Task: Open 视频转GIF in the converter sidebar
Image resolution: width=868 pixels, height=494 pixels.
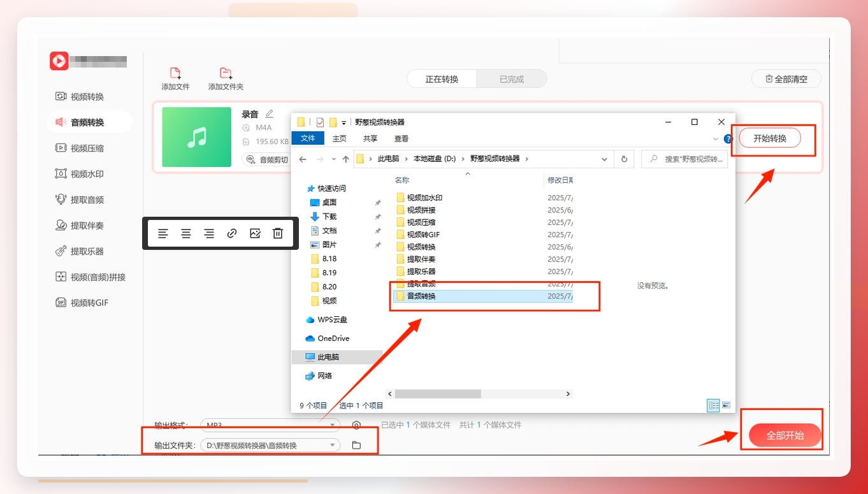Action: coord(82,303)
